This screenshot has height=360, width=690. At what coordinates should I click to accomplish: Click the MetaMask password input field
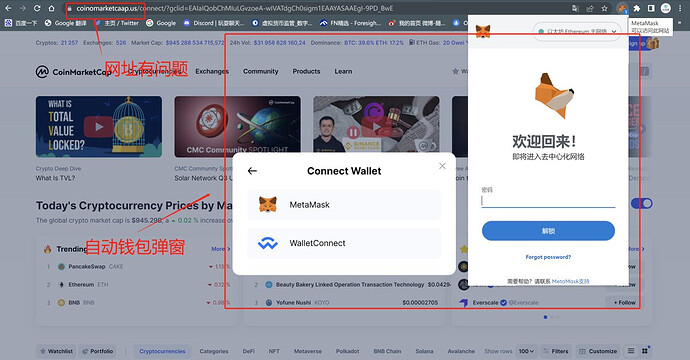tap(548, 201)
